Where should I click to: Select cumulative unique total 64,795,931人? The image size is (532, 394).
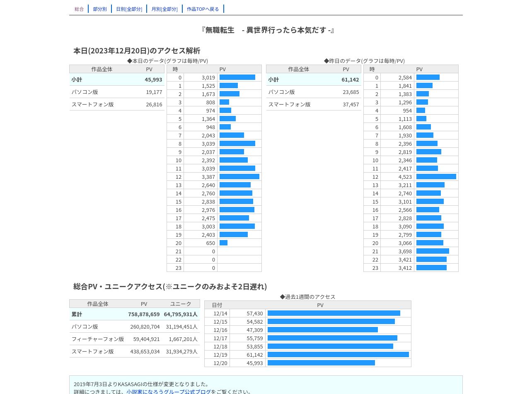coord(181,314)
